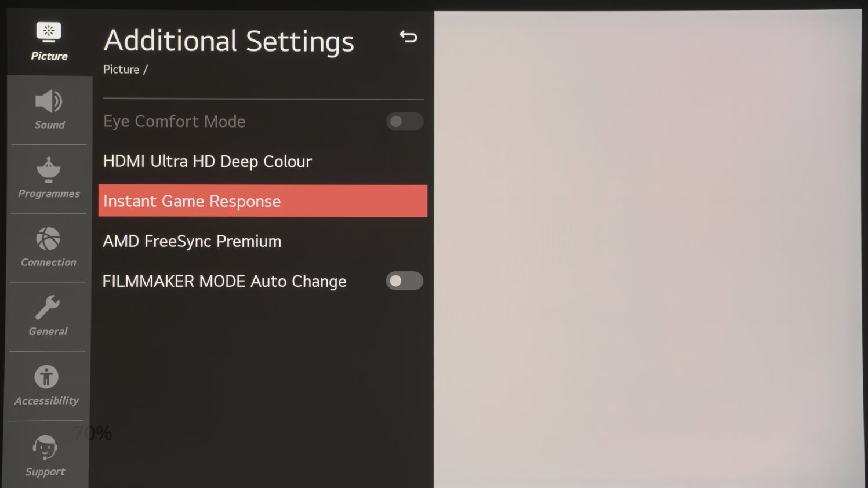The height and width of the screenshot is (488, 868).
Task: Click the Additional Settings title
Action: pyautogui.click(x=229, y=42)
